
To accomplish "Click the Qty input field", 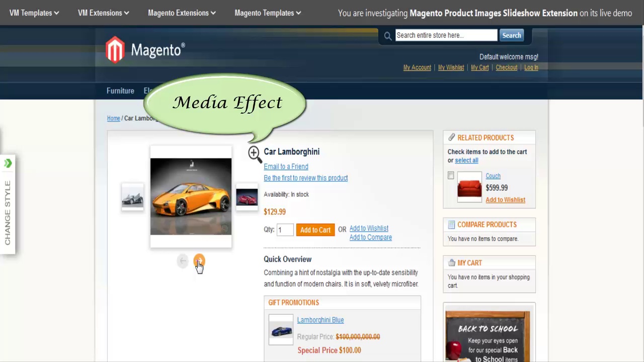I will (284, 230).
